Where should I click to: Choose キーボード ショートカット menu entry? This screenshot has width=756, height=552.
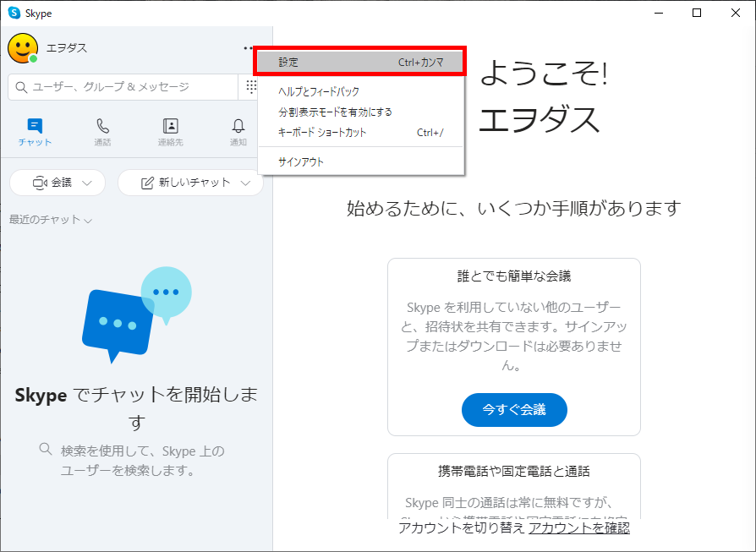322,133
